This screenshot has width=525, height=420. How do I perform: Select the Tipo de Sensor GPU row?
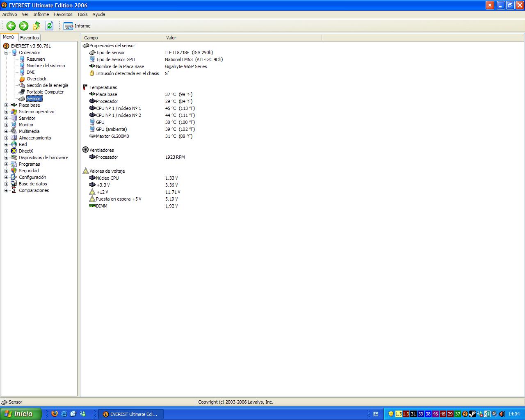pos(156,59)
